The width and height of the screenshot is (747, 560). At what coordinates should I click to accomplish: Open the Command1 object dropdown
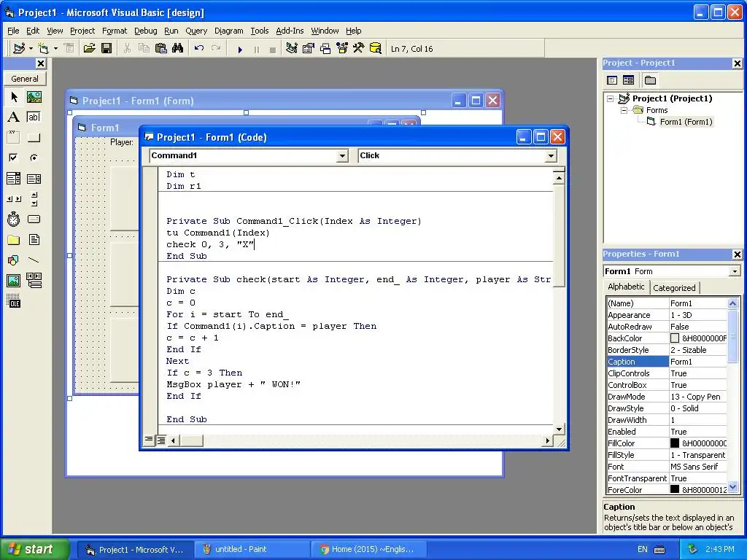pos(342,156)
